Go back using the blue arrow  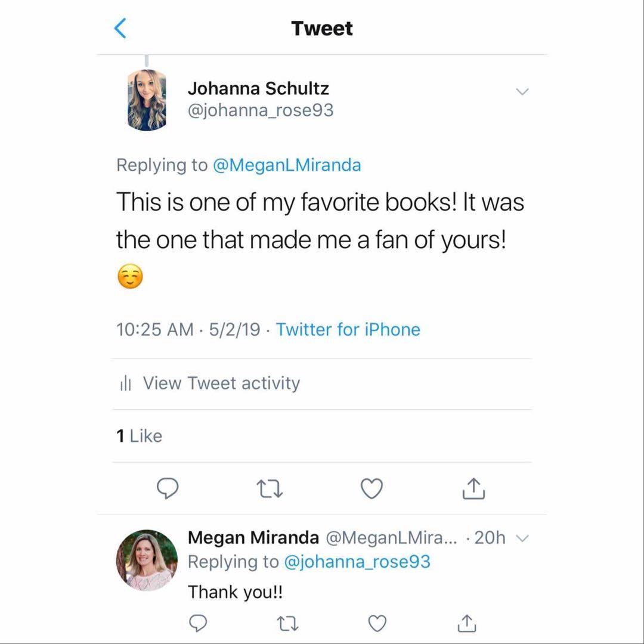pos(120,28)
